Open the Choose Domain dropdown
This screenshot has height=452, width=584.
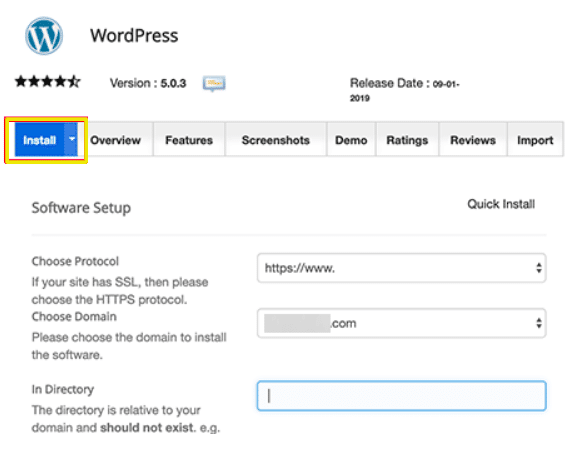402,323
